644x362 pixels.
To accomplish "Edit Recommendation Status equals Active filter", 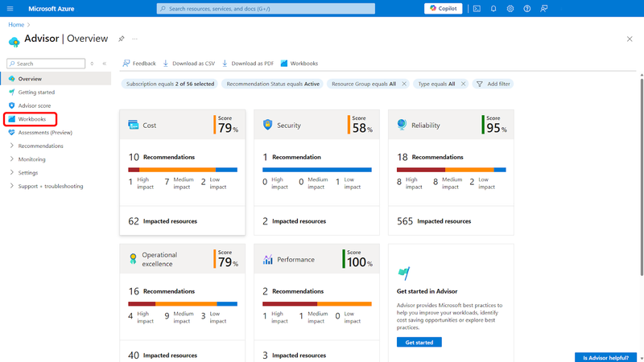I will point(273,84).
